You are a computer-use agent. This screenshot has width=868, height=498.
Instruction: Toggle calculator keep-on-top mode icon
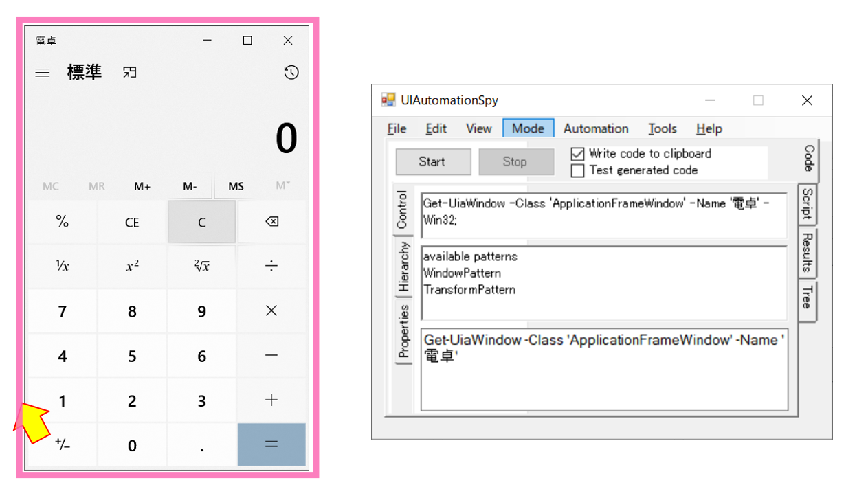click(x=130, y=72)
